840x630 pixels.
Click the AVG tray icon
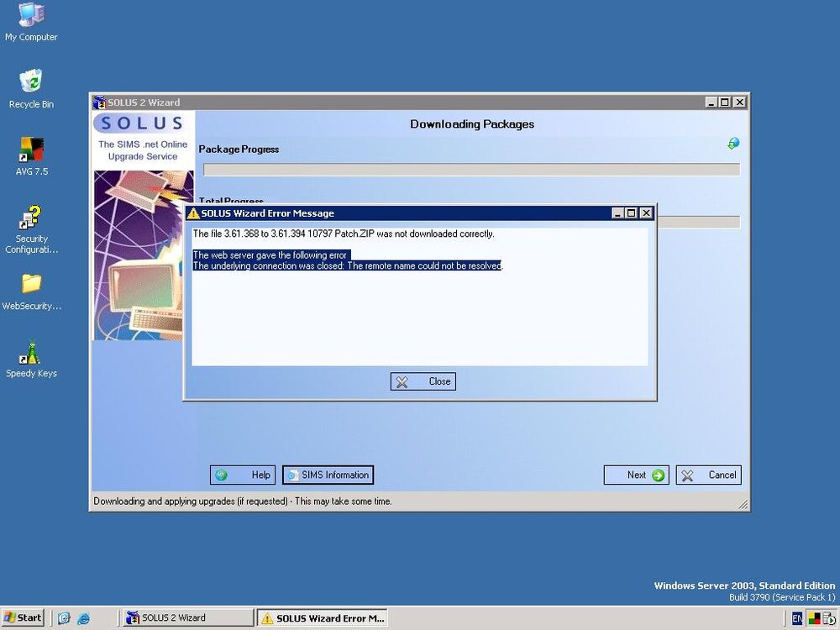pyautogui.click(x=814, y=619)
